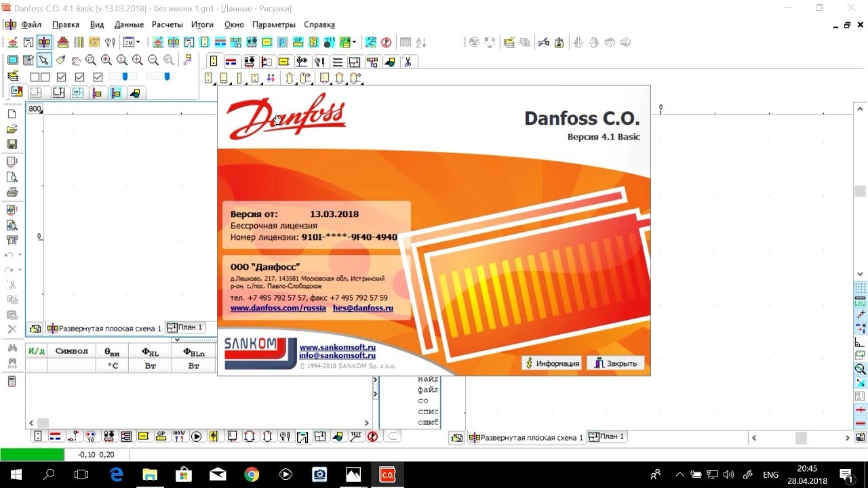Click the data table horizontal scrollbar right arrow
This screenshot has height=488, width=868.
(x=367, y=423)
